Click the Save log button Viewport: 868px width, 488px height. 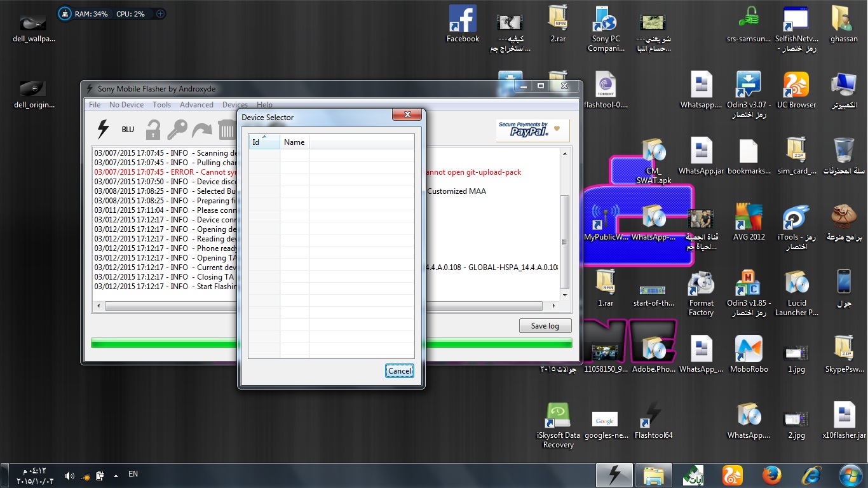tap(545, 326)
